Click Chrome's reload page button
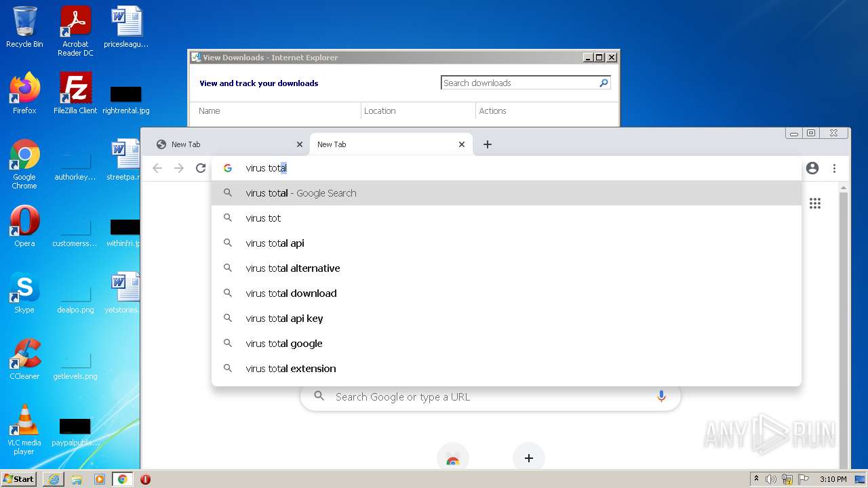This screenshot has width=868, height=488. pos(201,168)
